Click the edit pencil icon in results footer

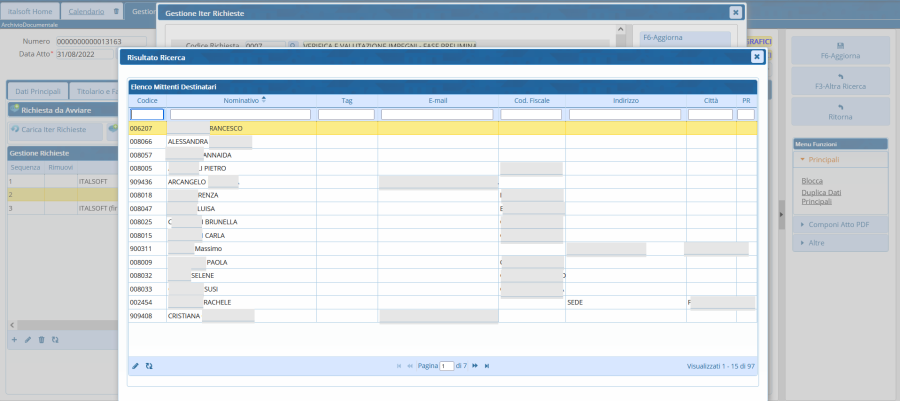tap(136, 366)
